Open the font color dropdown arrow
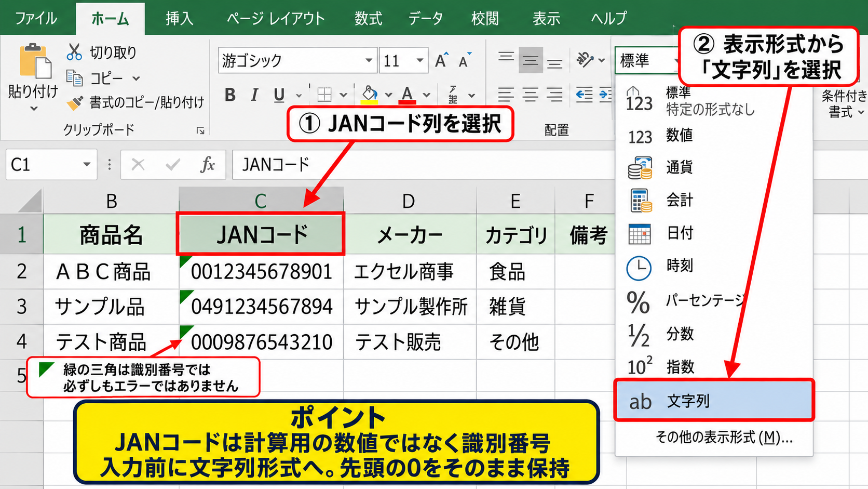 426,95
